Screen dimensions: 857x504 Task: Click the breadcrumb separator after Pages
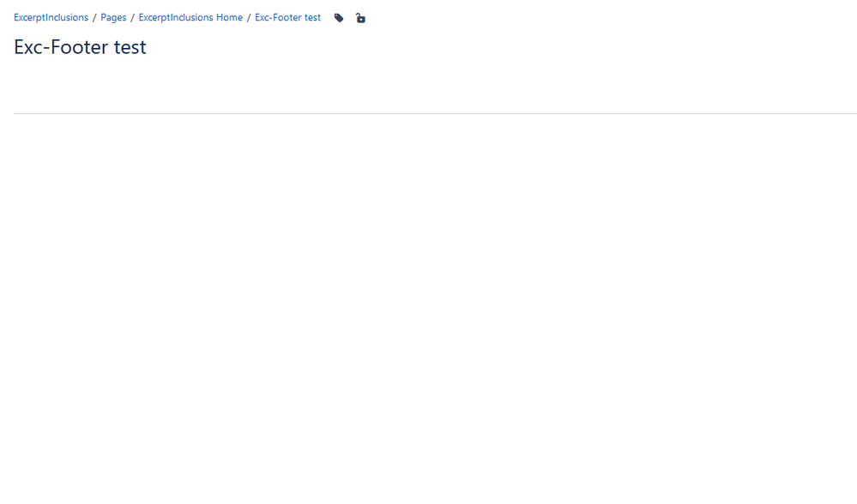(130, 17)
